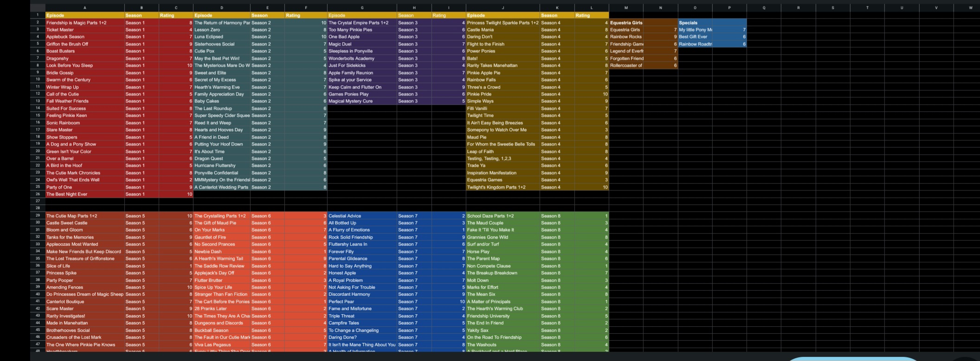Select the "Maud Pie" cell
This screenshot has width=980, height=361.
click(503, 137)
